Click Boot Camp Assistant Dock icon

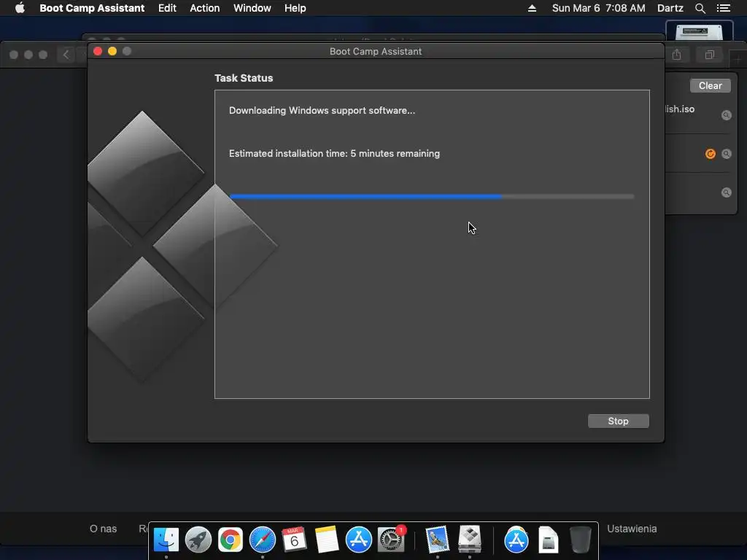[x=470, y=540]
